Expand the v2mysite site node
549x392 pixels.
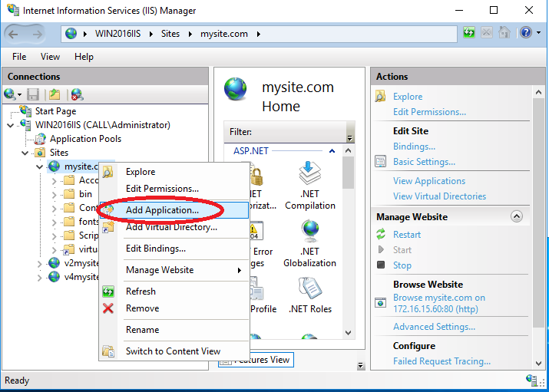(x=40, y=264)
